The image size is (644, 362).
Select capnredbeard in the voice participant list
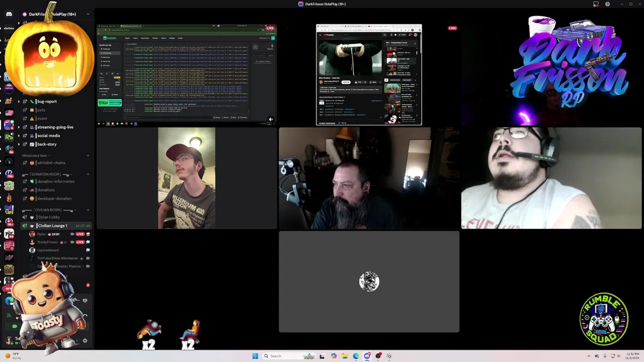pos(59,250)
